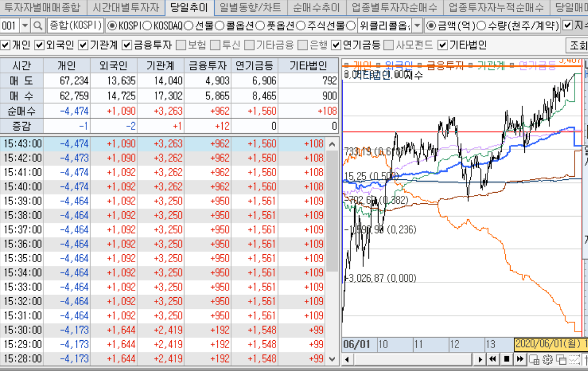Click the table scrollbar up arrow
This screenshot has height=371, width=588.
pos(332,144)
